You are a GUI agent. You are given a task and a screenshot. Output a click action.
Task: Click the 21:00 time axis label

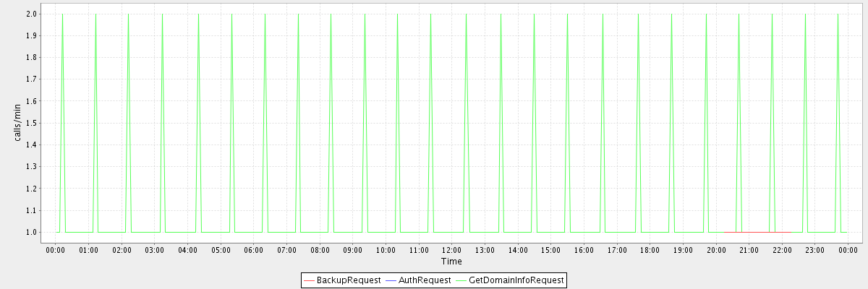(x=749, y=250)
